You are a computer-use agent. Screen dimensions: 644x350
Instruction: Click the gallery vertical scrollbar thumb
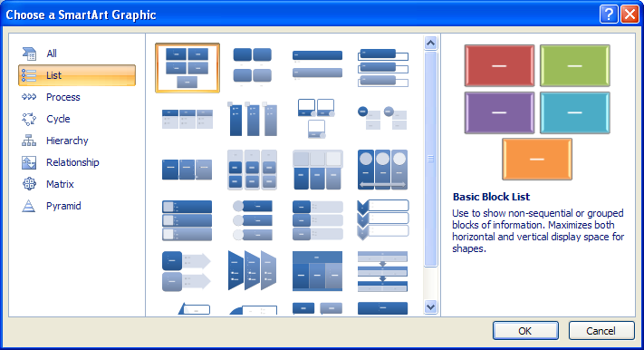(430, 160)
